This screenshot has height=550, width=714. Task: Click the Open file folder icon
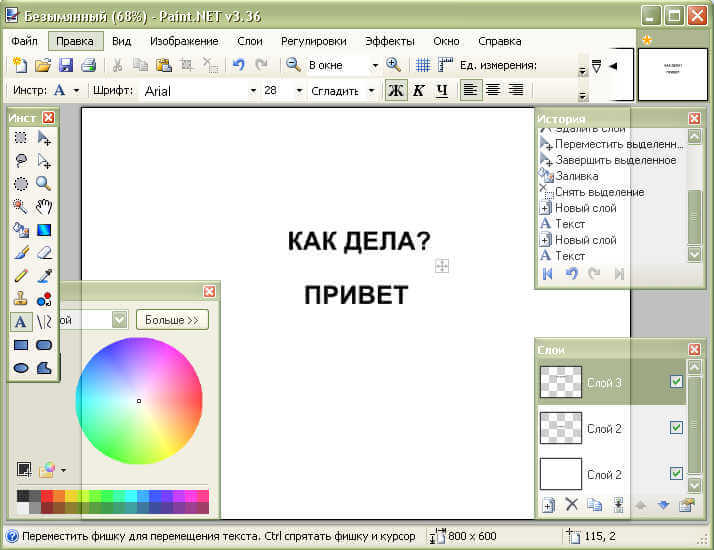43,65
